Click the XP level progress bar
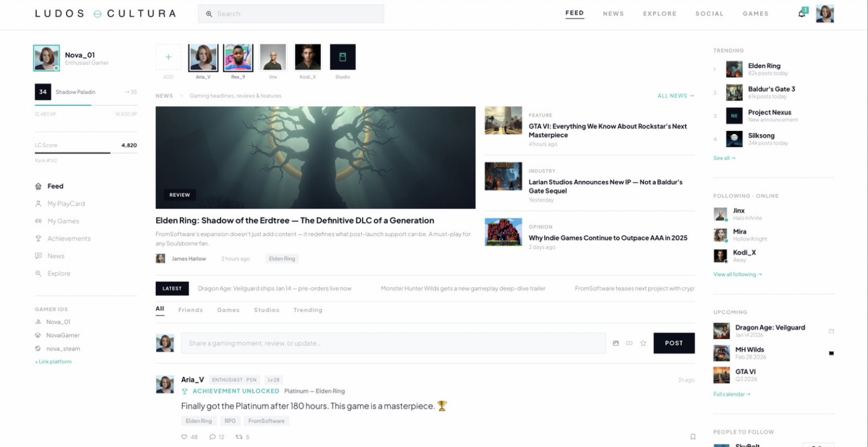 (x=86, y=105)
